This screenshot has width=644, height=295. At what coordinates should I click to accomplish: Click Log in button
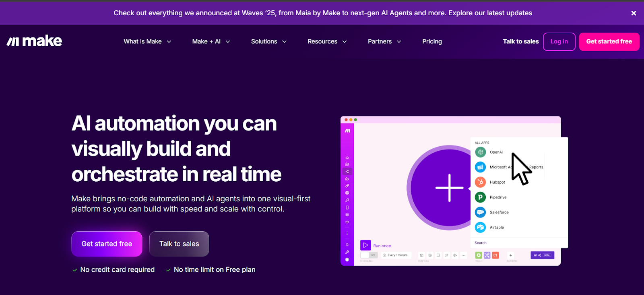(x=559, y=42)
